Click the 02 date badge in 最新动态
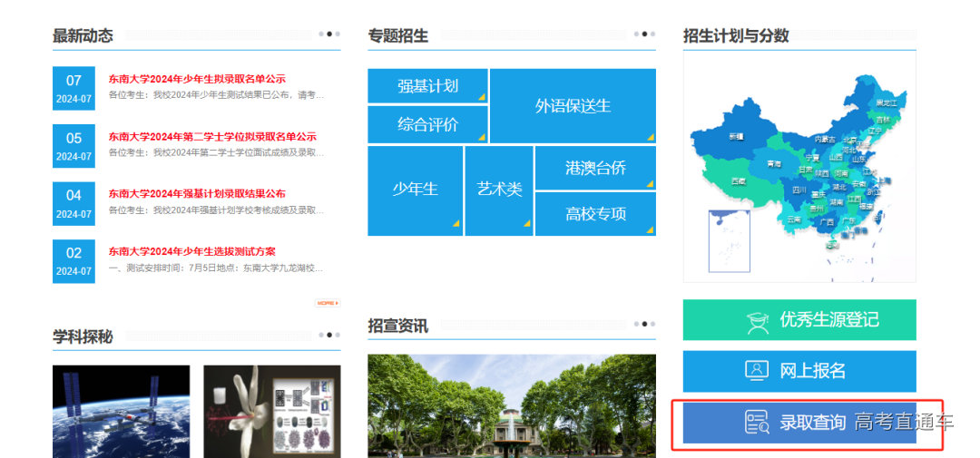Viewport: 980px width, 458px height. (x=73, y=260)
